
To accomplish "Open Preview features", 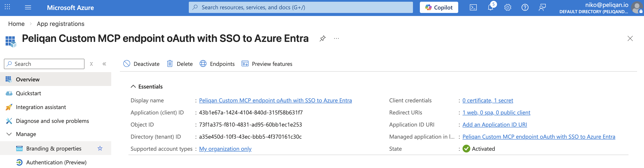I will tap(267, 64).
